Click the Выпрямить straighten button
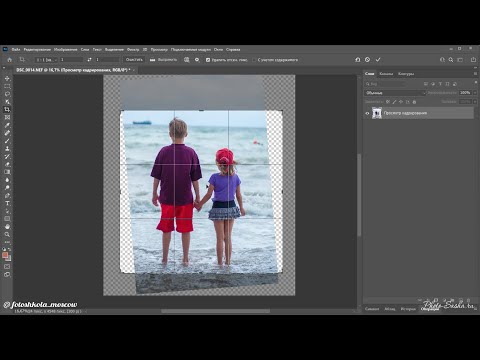This screenshot has height=360, width=480. click(163, 60)
